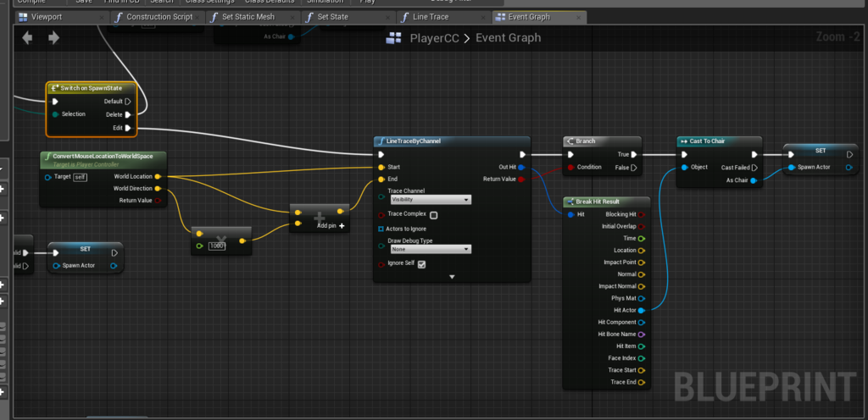Click the World Direction output pin
868x420 pixels.
pos(158,189)
